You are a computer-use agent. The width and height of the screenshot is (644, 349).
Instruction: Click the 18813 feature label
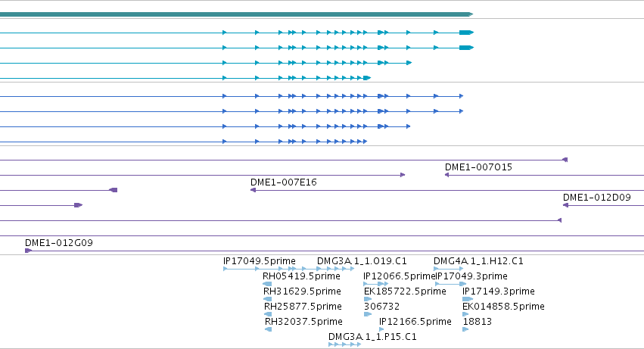click(x=478, y=322)
